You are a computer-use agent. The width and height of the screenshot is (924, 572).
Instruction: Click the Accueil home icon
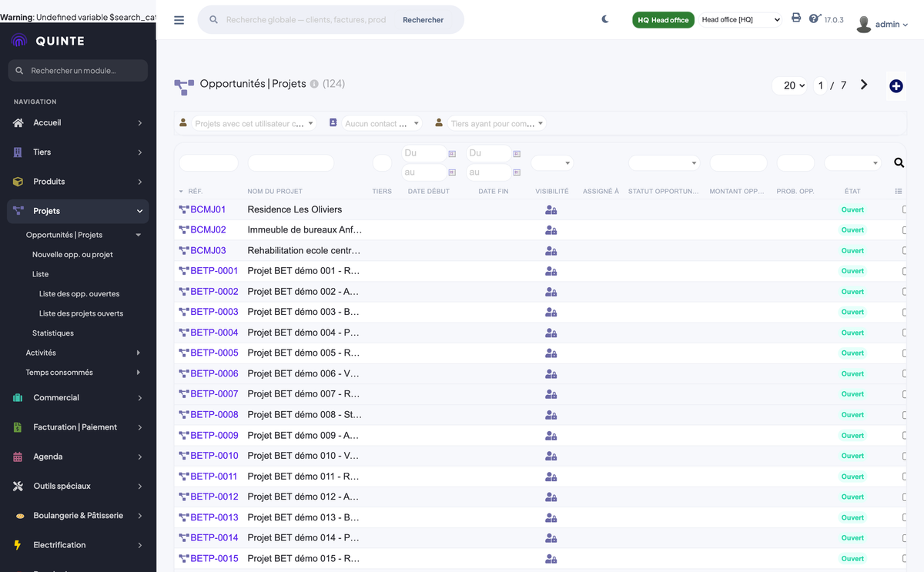pyautogui.click(x=18, y=122)
